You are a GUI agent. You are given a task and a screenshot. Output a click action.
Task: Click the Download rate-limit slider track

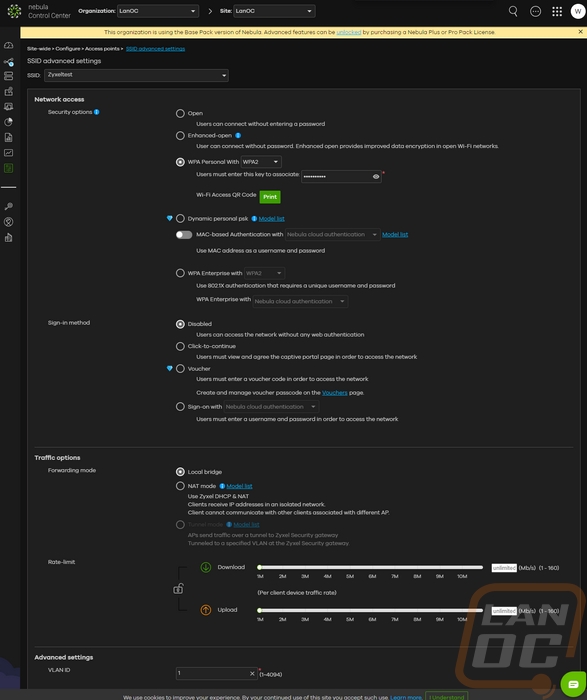(x=370, y=567)
